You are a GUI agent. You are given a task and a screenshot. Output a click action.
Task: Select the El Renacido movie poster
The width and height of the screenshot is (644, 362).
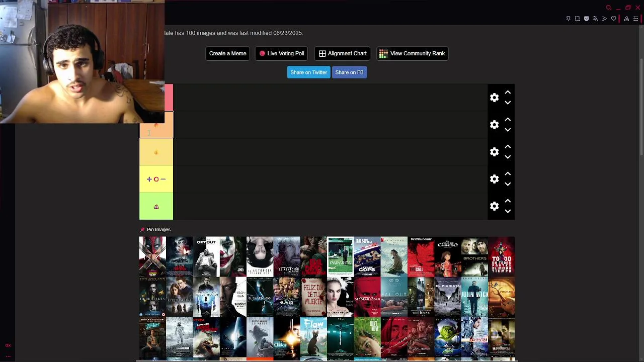287,256
